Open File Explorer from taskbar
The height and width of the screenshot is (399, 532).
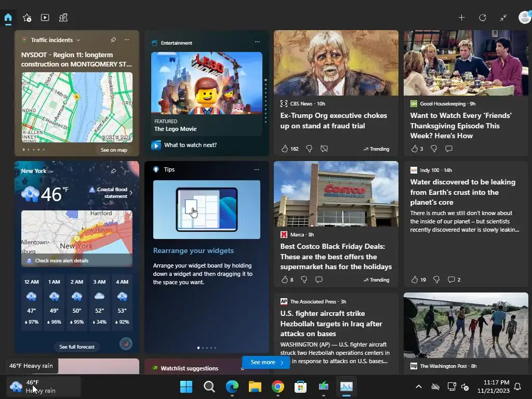click(x=255, y=387)
